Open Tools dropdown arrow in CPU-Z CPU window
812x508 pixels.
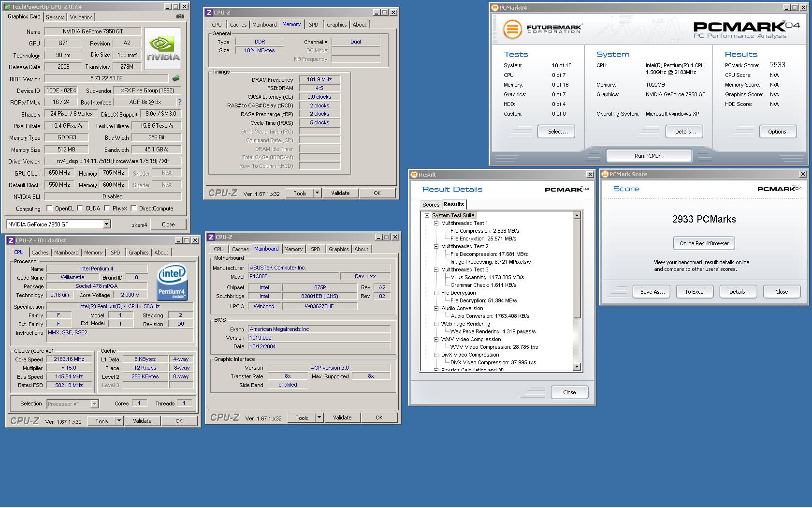coord(119,421)
